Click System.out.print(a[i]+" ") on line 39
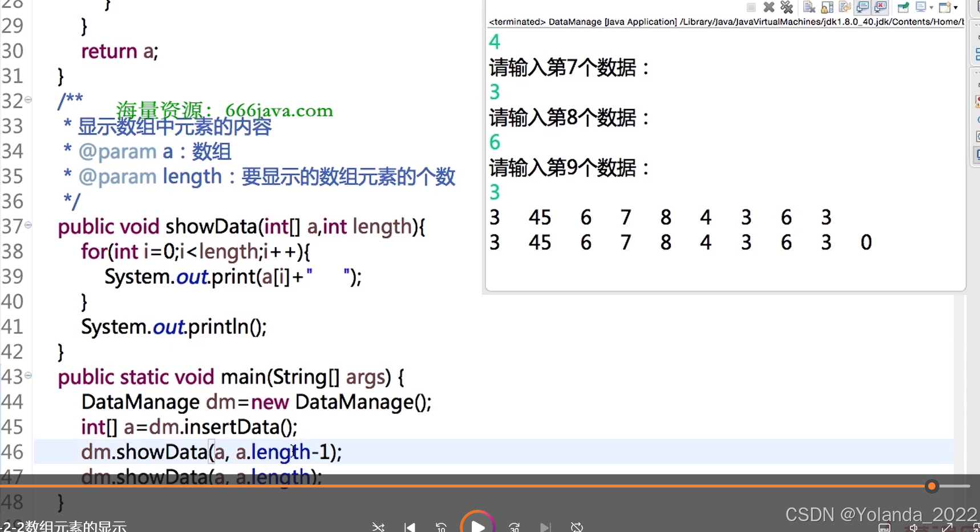Viewport: 980px width, 532px height. coord(233,277)
